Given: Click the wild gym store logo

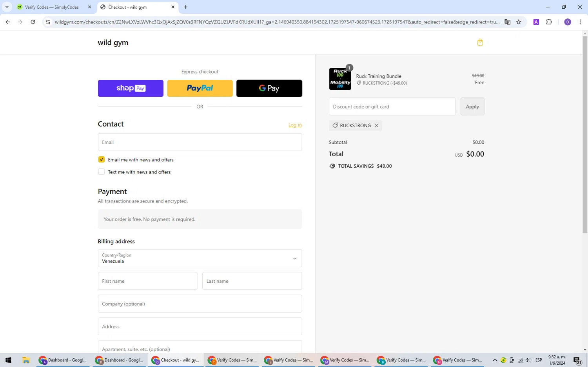Looking at the screenshot, I should point(113,42).
